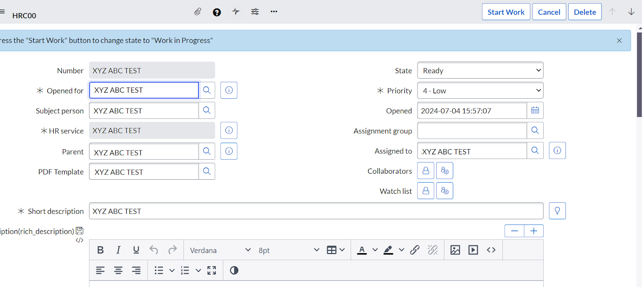This screenshot has width=644, height=289.
Task: Open personalize form settings icon
Action: 255,12
